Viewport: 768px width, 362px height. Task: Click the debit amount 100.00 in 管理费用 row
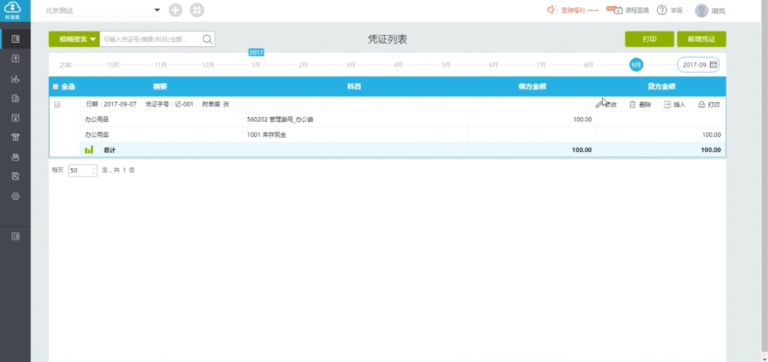[x=582, y=120]
